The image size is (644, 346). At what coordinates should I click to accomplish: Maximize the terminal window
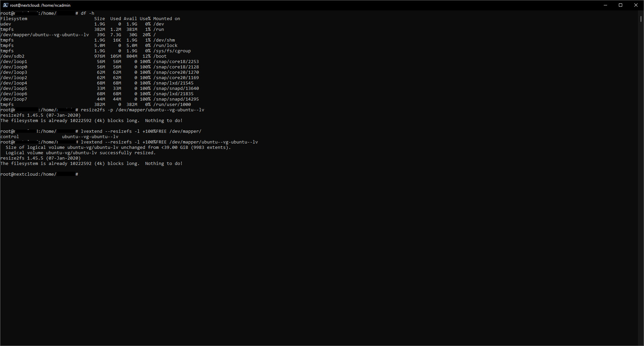coord(621,5)
